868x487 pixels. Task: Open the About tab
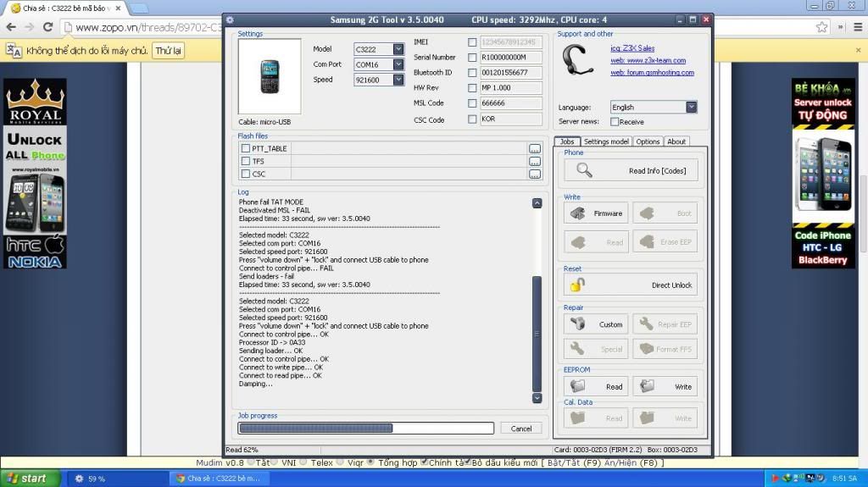[x=676, y=141]
